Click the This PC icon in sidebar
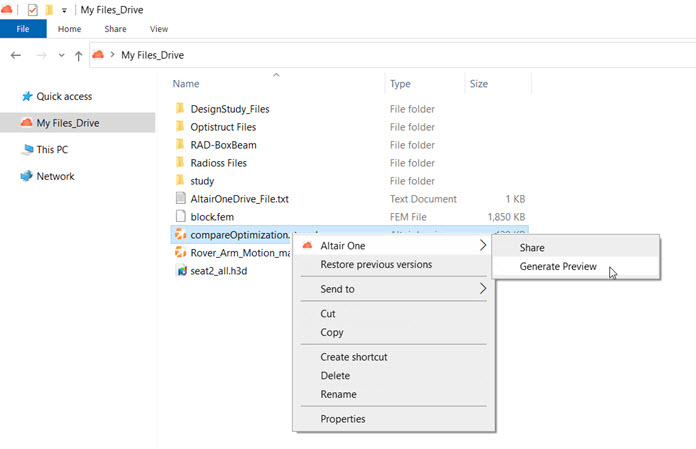The height and width of the screenshot is (449, 696). click(x=26, y=149)
